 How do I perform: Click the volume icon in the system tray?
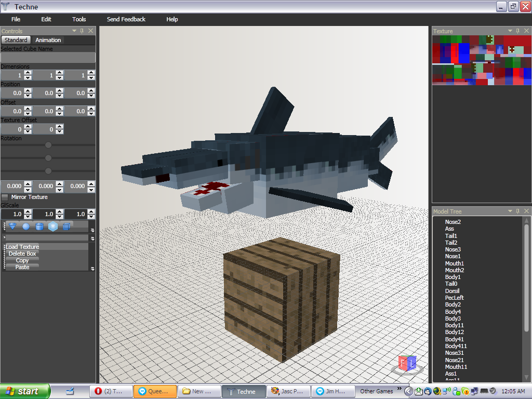[493, 391]
